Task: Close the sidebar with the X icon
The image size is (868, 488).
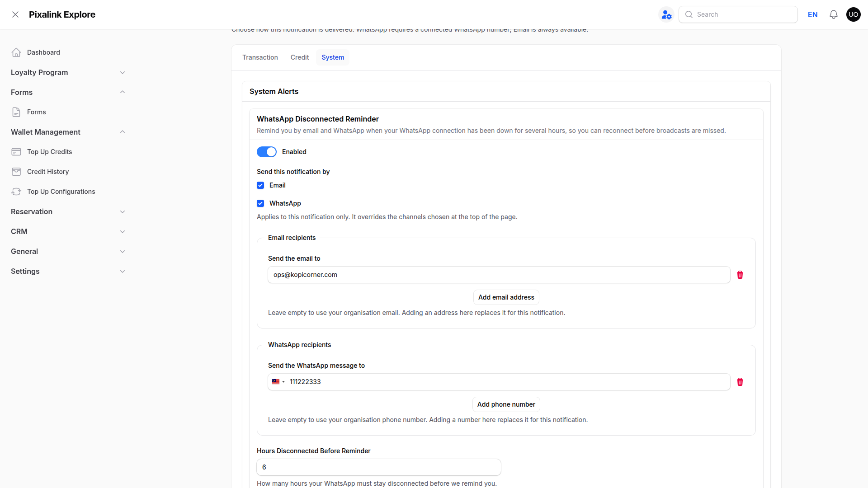Action: (x=15, y=14)
